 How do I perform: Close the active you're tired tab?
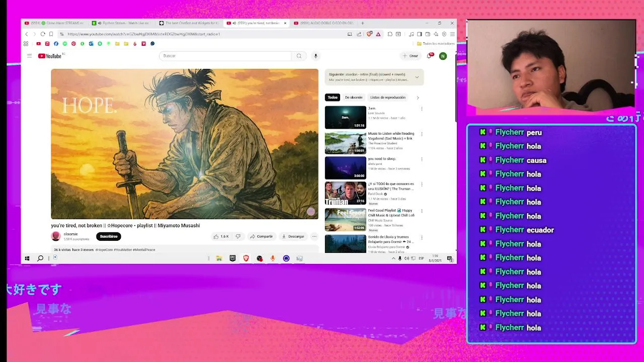pyautogui.click(x=285, y=23)
